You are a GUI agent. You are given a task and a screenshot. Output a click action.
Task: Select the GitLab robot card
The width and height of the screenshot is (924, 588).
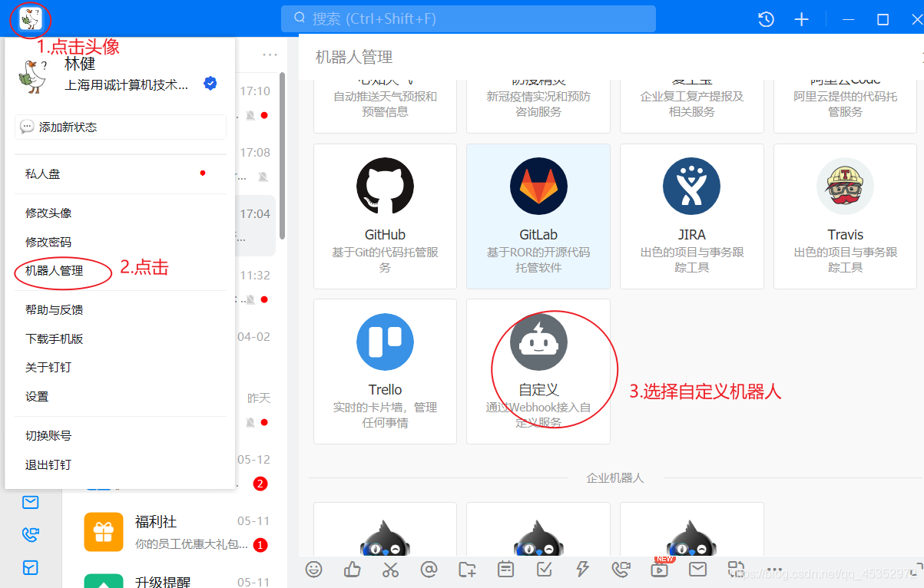click(x=538, y=216)
